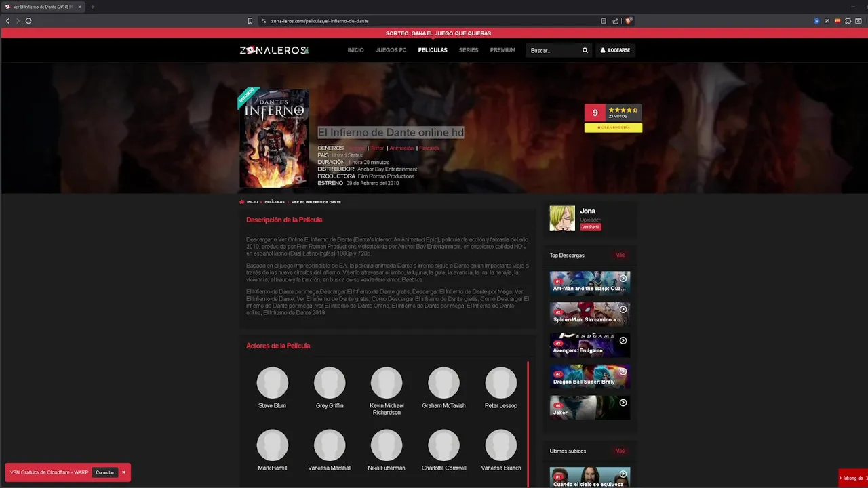Bookmark this page using the bookmark icon

coord(250,21)
